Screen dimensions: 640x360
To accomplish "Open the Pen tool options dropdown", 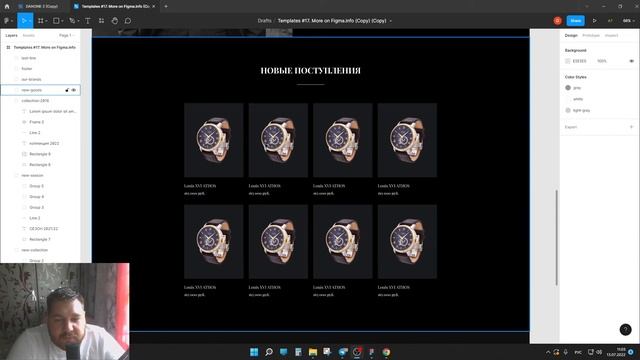I will tap(78, 21).
